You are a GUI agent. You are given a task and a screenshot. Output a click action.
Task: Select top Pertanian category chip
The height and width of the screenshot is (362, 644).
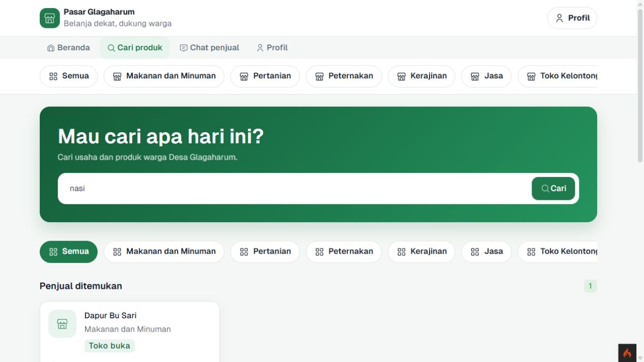pyautogui.click(x=265, y=76)
